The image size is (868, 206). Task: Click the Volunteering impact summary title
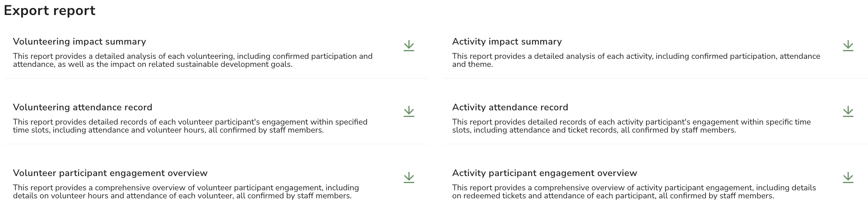tap(80, 42)
